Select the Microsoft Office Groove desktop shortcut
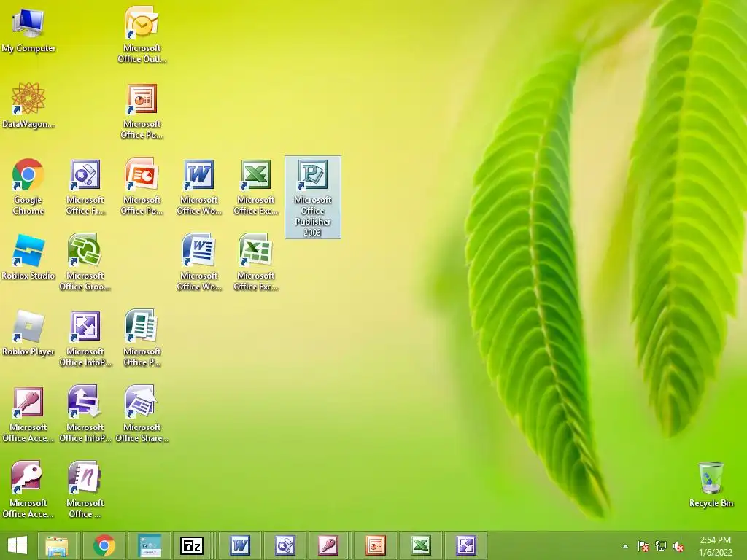This screenshot has height=560, width=747. [85, 262]
